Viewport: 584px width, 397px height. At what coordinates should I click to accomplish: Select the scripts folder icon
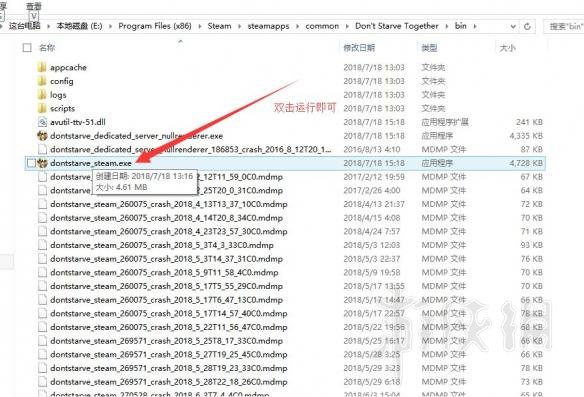[42, 108]
